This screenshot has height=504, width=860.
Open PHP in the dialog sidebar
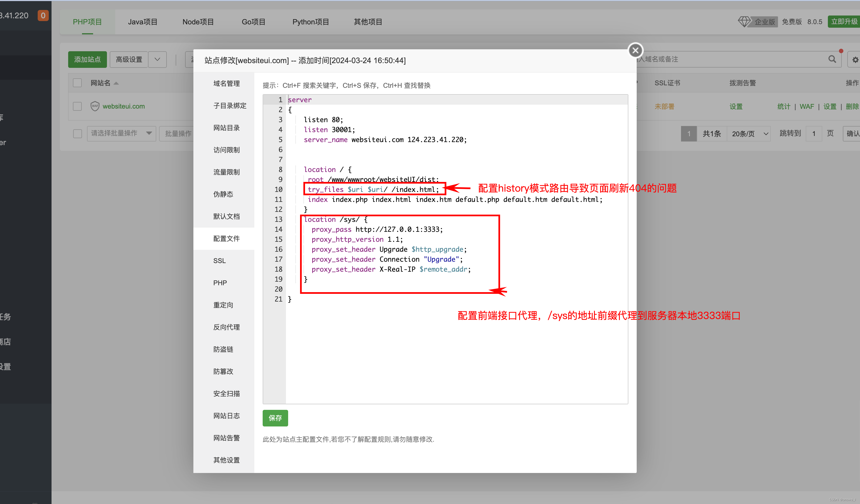[224, 283]
